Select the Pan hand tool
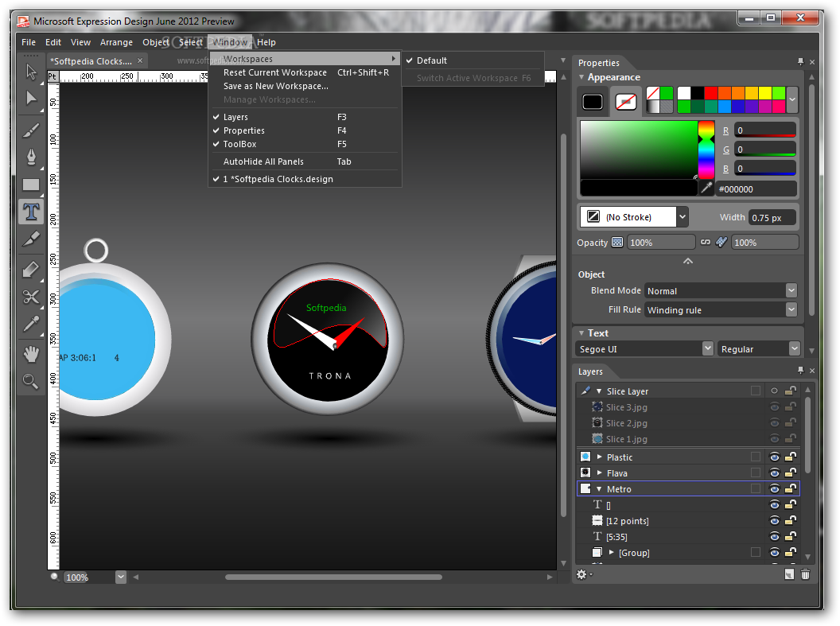 click(x=31, y=354)
